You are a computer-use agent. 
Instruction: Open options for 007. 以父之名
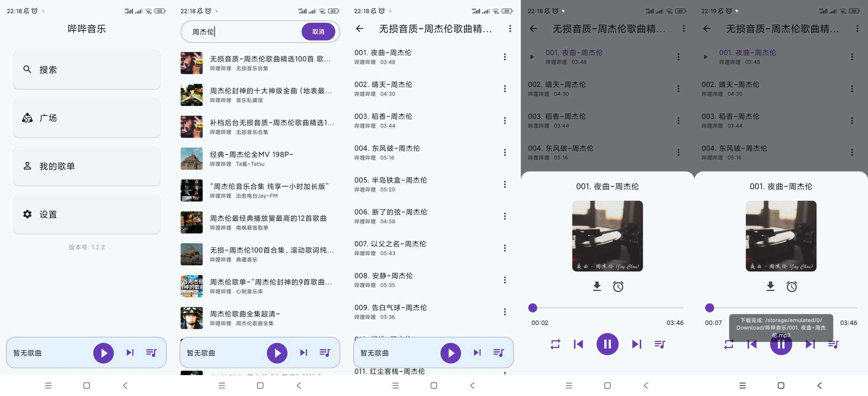coord(505,248)
